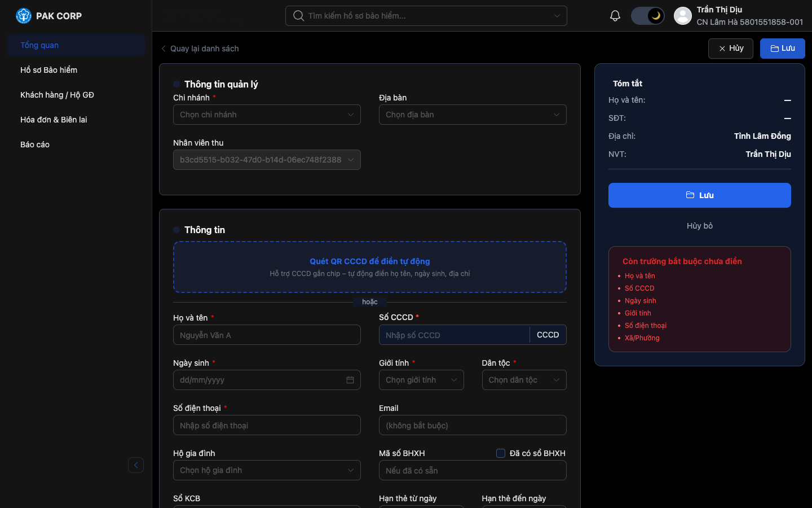The image size is (812, 508).
Task: Click the user avatar icon
Action: pos(683,16)
